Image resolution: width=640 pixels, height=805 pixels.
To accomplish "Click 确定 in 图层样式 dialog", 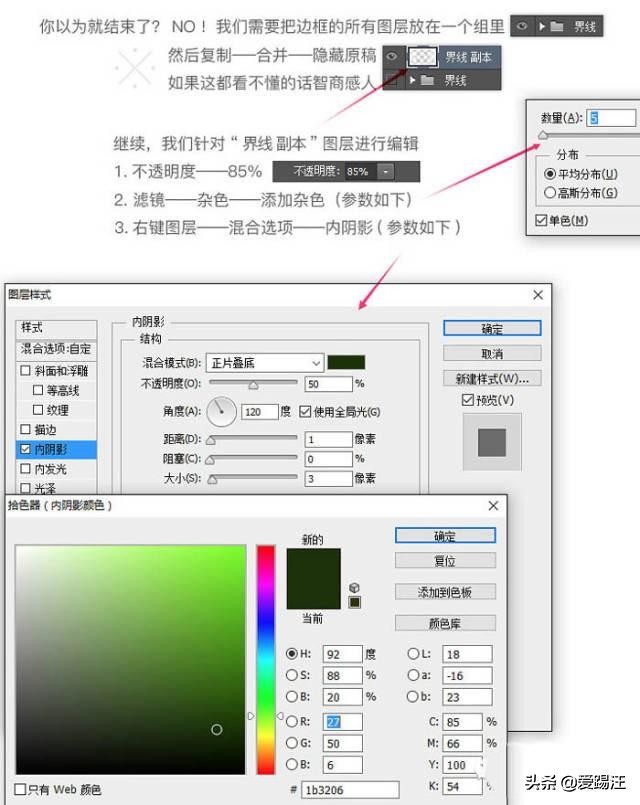I will tap(492, 329).
